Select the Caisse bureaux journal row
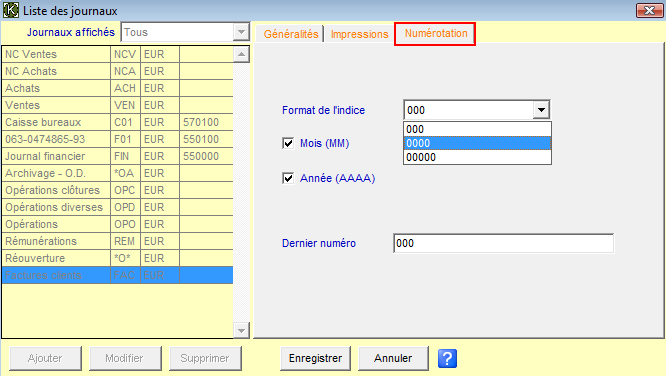 tap(118, 122)
